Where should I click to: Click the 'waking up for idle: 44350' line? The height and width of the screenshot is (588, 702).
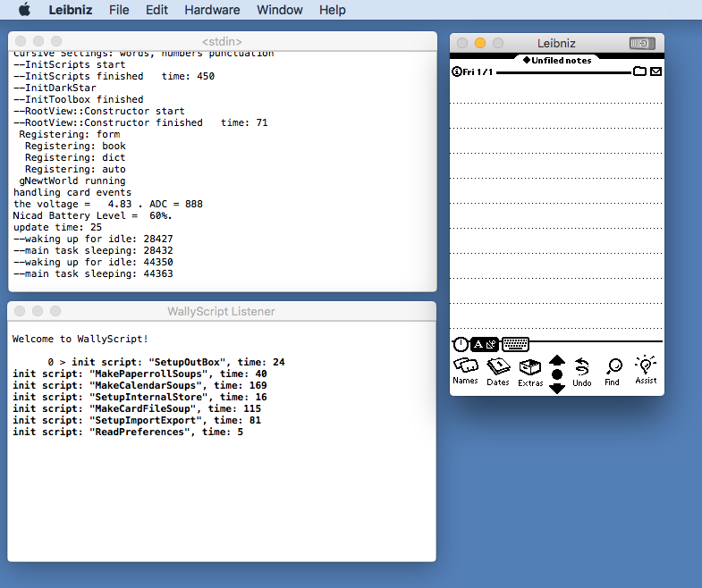(93, 262)
